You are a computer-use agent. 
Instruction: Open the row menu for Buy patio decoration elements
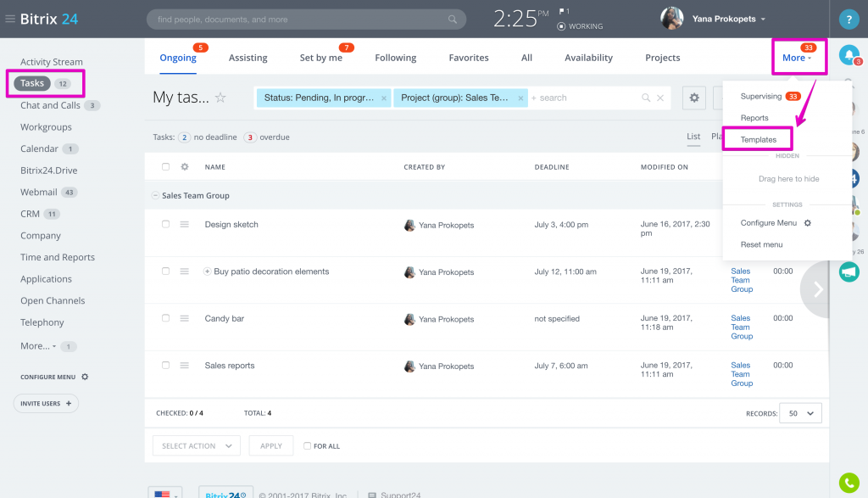point(184,271)
